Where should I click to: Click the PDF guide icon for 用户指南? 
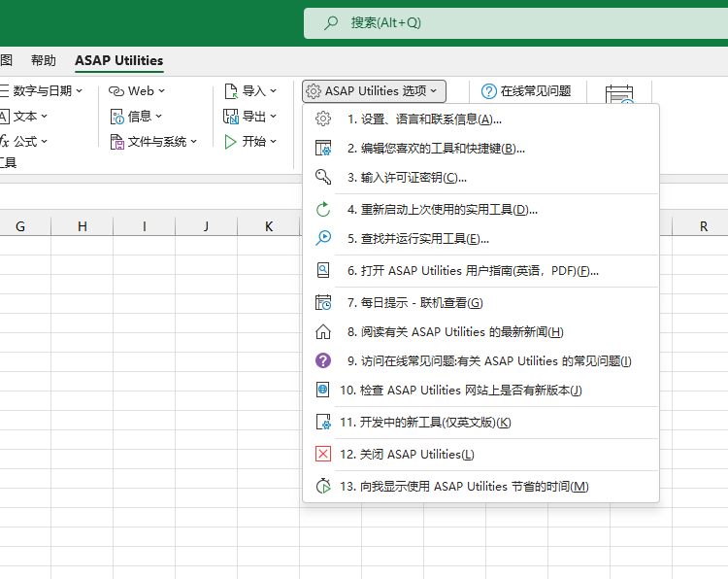pyautogui.click(x=323, y=270)
